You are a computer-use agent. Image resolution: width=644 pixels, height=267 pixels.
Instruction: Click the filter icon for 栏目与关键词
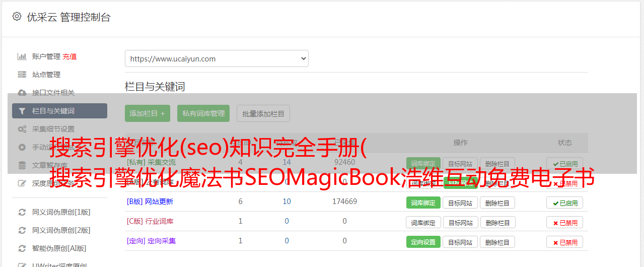click(x=22, y=111)
